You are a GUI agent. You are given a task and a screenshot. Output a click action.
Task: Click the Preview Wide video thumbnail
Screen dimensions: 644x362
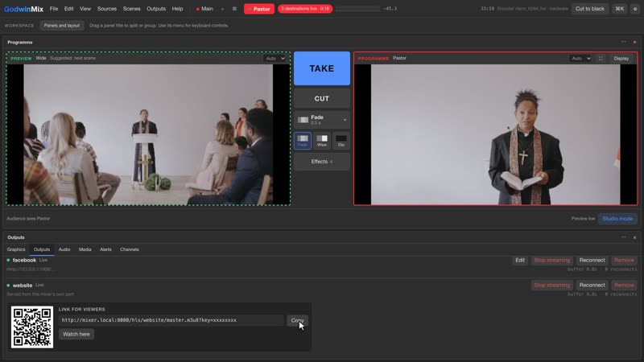click(x=148, y=134)
